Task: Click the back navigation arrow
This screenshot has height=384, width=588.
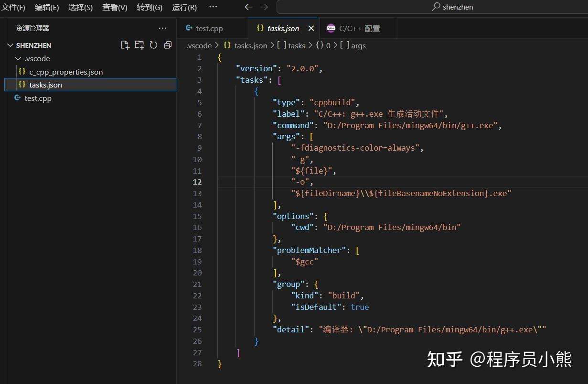Action: click(248, 7)
